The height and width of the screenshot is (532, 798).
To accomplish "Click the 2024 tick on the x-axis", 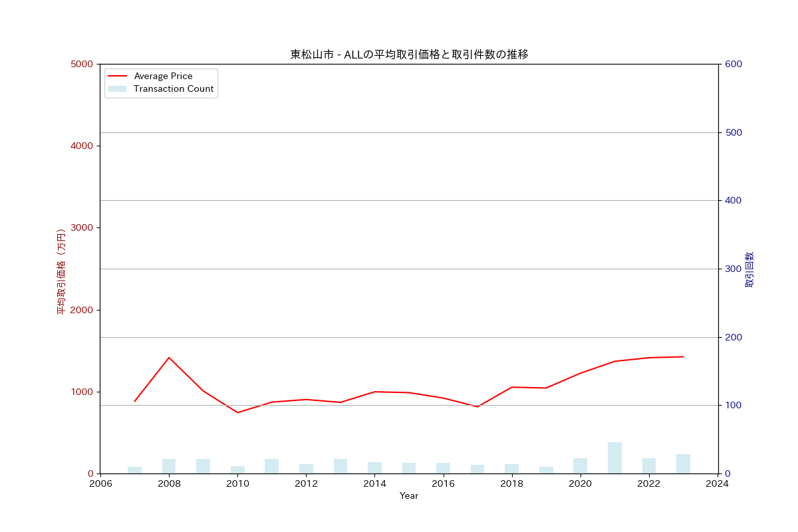I will pyautogui.click(x=718, y=484).
